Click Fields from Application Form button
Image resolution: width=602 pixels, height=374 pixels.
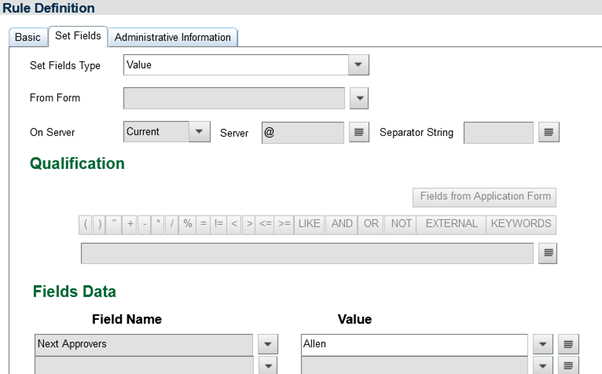coord(485,197)
